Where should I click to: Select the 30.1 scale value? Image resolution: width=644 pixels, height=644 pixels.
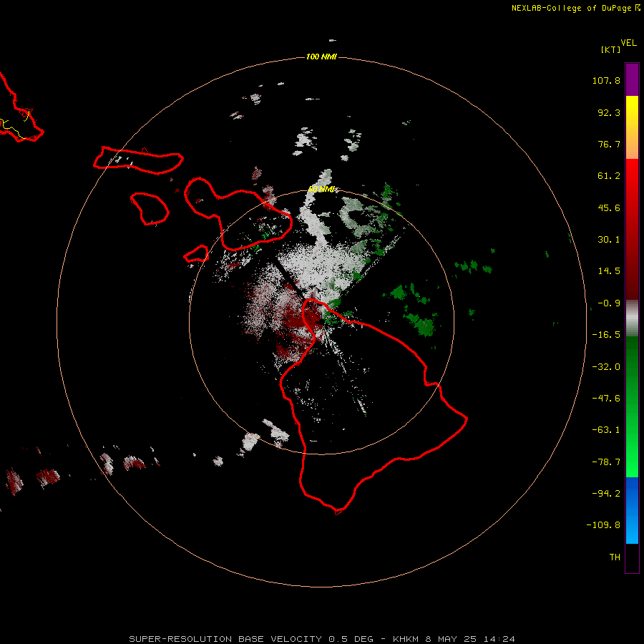pyautogui.click(x=609, y=240)
